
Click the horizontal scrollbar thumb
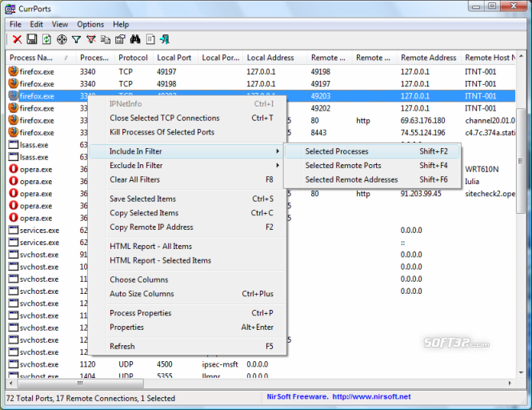81,383
